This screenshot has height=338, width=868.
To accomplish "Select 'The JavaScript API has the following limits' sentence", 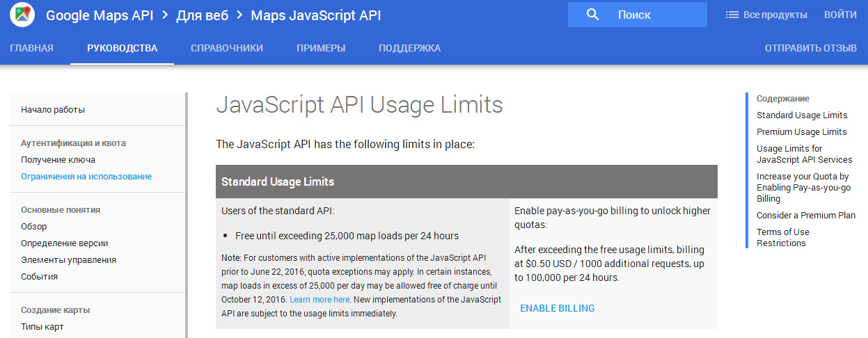I will tap(345, 145).
